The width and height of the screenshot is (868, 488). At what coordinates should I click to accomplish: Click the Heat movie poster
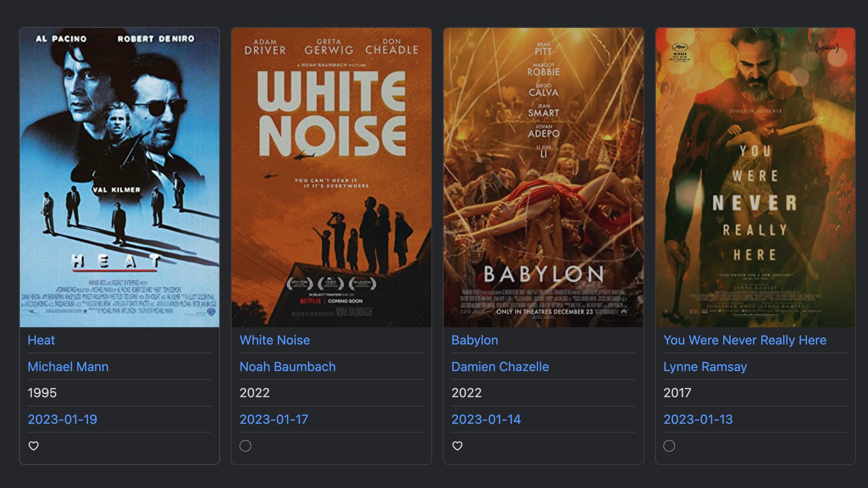(120, 178)
